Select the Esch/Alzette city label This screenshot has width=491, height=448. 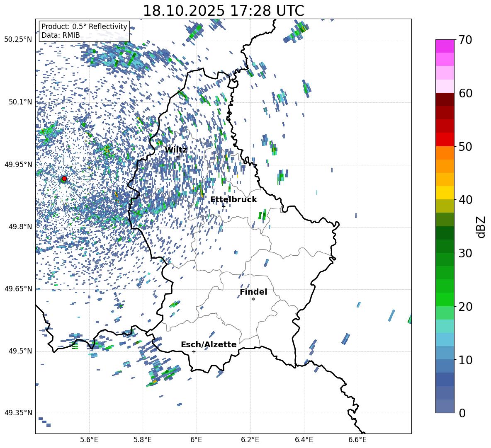[x=209, y=344]
